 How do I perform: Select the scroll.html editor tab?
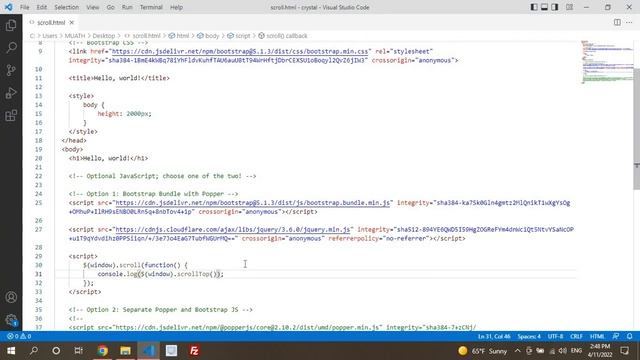[51, 22]
